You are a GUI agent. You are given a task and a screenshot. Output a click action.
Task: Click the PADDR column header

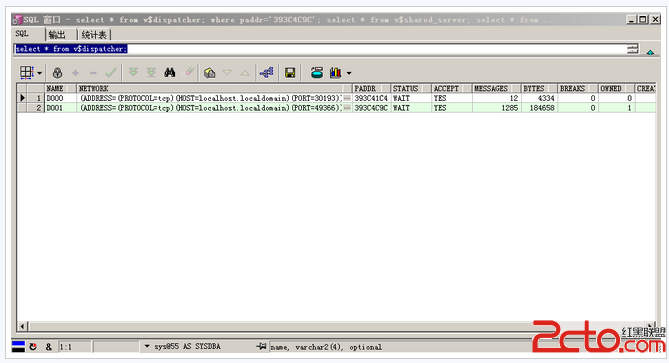coord(371,88)
